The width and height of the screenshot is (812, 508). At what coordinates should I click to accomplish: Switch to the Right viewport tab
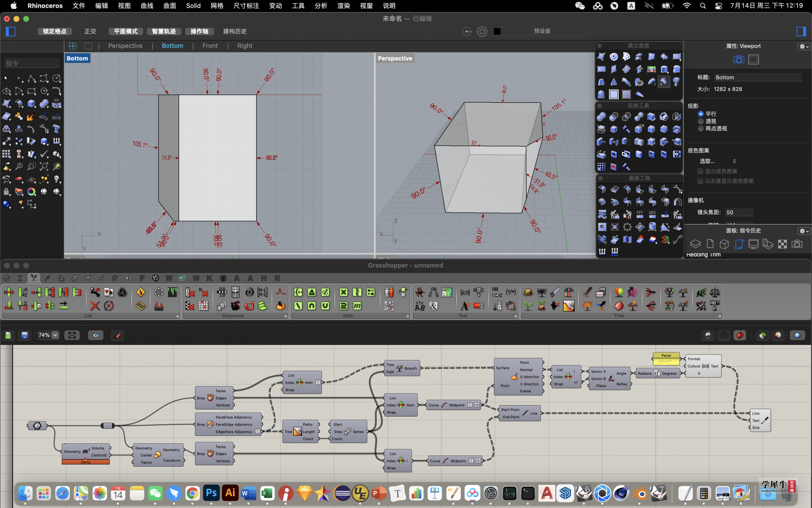pos(245,46)
